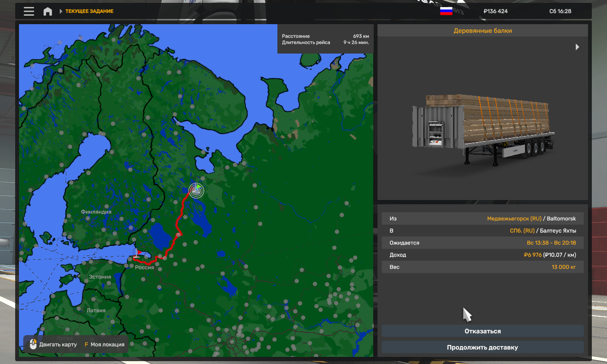607x364 pixels.
Task: Click the wooden beams trailer preview
Action: [483, 130]
